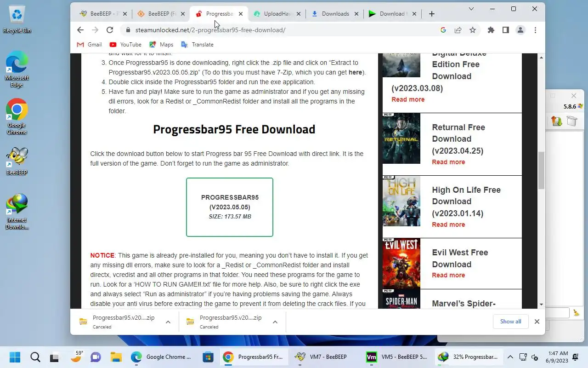
Task: Go back using Chrome's back arrow
Action: point(80,30)
